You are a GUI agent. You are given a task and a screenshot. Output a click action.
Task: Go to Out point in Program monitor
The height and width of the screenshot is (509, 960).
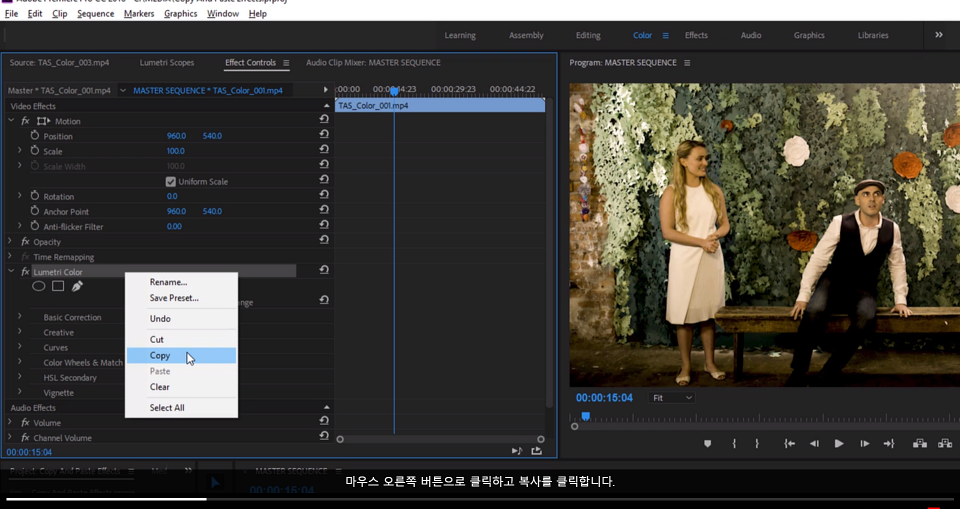pos(889,443)
